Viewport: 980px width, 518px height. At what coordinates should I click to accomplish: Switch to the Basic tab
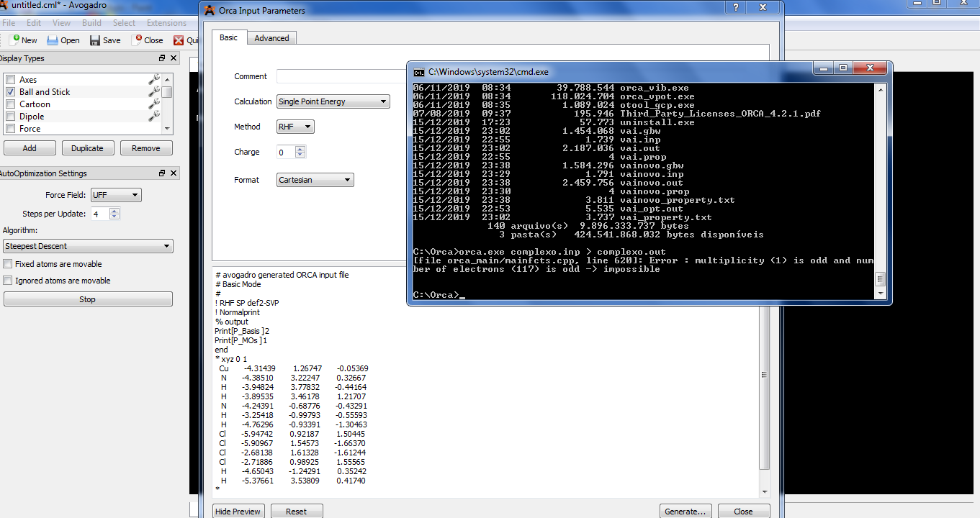tap(228, 37)
